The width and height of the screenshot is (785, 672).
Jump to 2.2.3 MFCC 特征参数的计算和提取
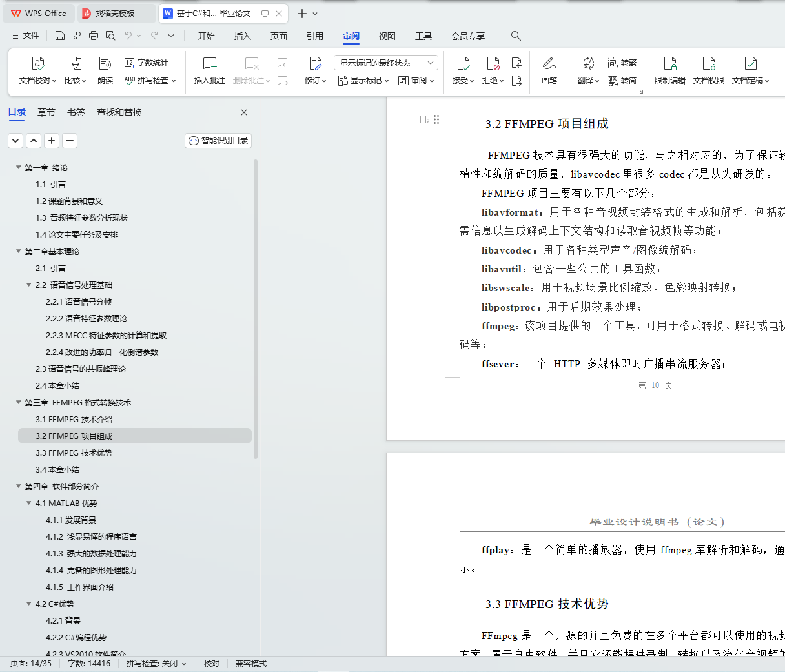tap(107, 335)
